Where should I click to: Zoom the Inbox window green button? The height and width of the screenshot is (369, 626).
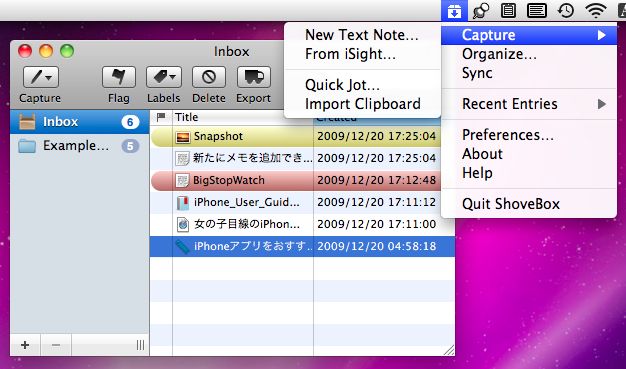point(67,51)
